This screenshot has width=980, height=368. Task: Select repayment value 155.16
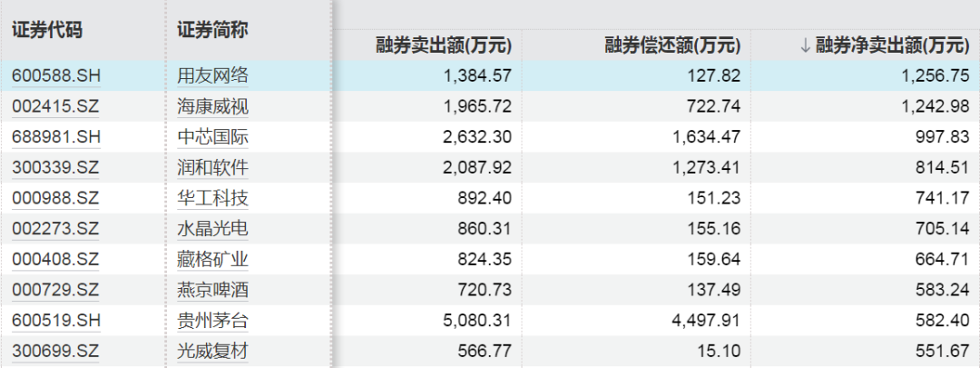point(713,229)
